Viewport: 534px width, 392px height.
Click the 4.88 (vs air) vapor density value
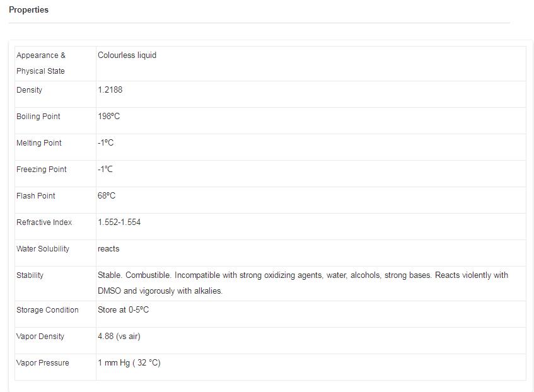(x=119, y=337)
